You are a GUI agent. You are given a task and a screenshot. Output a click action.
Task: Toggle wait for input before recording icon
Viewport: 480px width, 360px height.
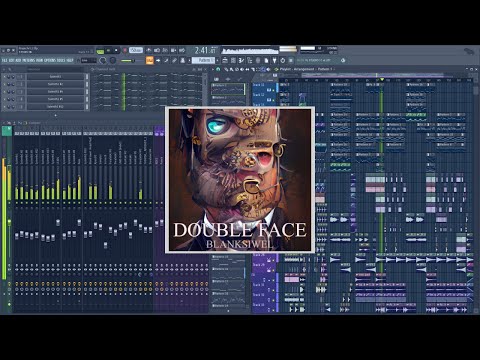pyautogui.click(x=157, y=51)
